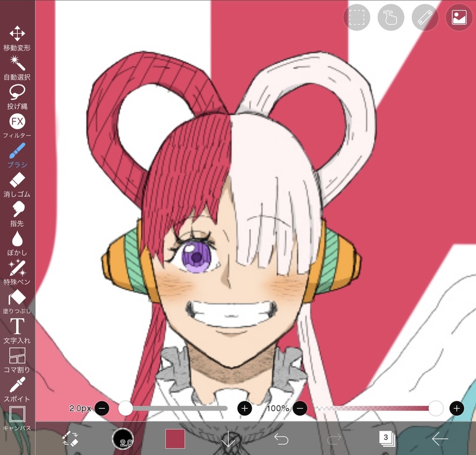This screenshot has height=455, width=476.
Task: Open brush settings 2.0 circle
Action: (x=123, y=438)
